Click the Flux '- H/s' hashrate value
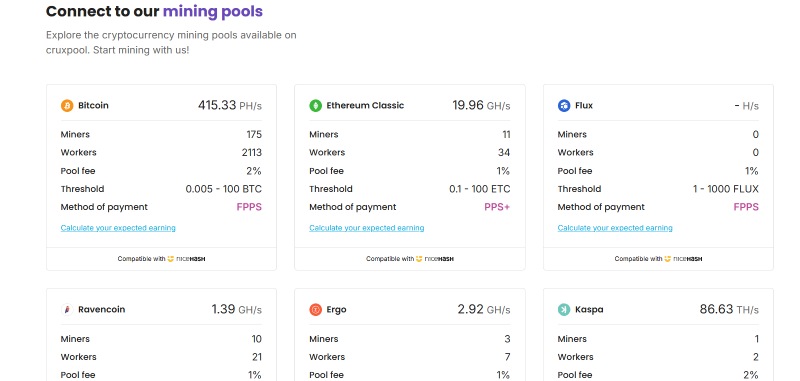This screenshot has width=800, height=381. [x=746, y=106]
